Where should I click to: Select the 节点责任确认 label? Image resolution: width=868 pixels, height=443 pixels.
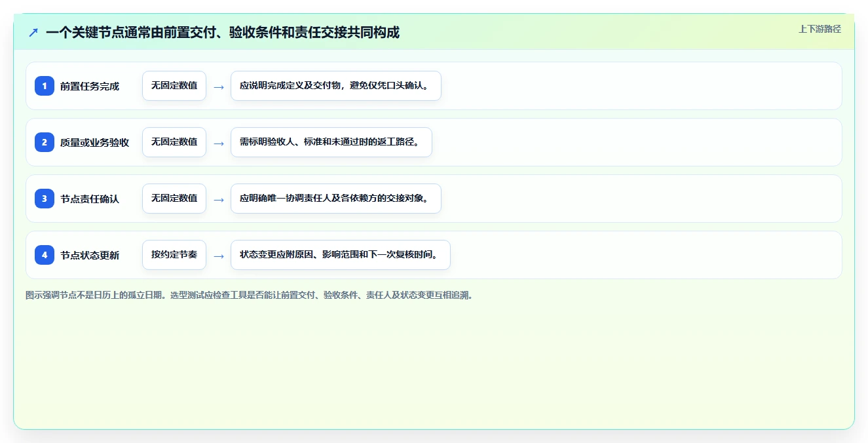pyautogui.click(x=90, y=199)
